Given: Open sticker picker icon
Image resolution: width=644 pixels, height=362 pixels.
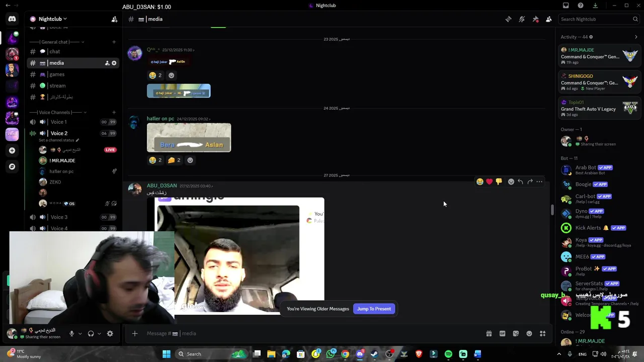Looking at the screenshot, I should click(x=516, y=333).
